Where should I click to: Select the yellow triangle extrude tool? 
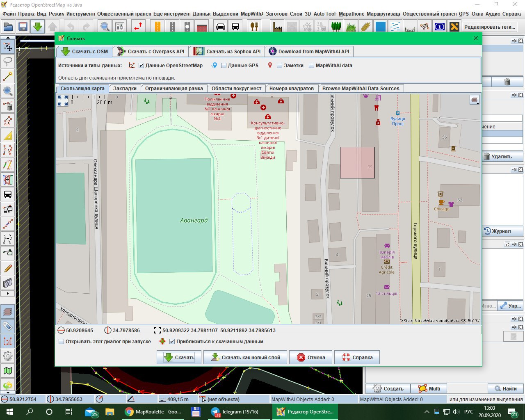coord(8,135)
